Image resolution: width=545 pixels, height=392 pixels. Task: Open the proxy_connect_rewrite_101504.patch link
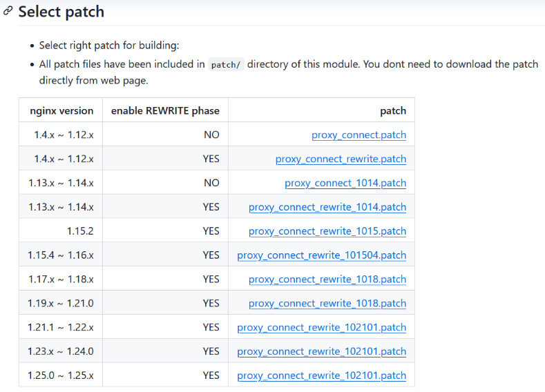(321, 255)
